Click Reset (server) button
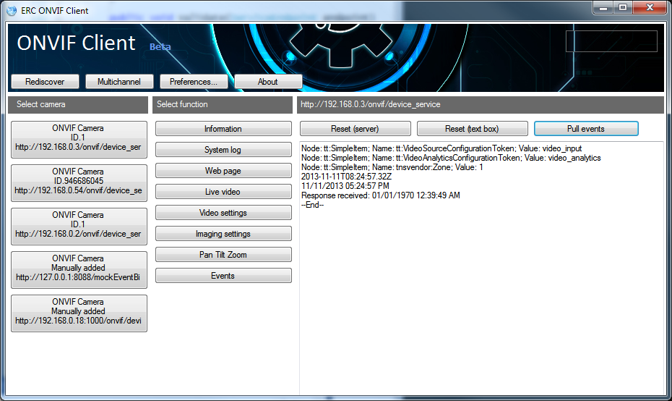The height and width of the screenshot is (401, 672). tap(355, 129)
